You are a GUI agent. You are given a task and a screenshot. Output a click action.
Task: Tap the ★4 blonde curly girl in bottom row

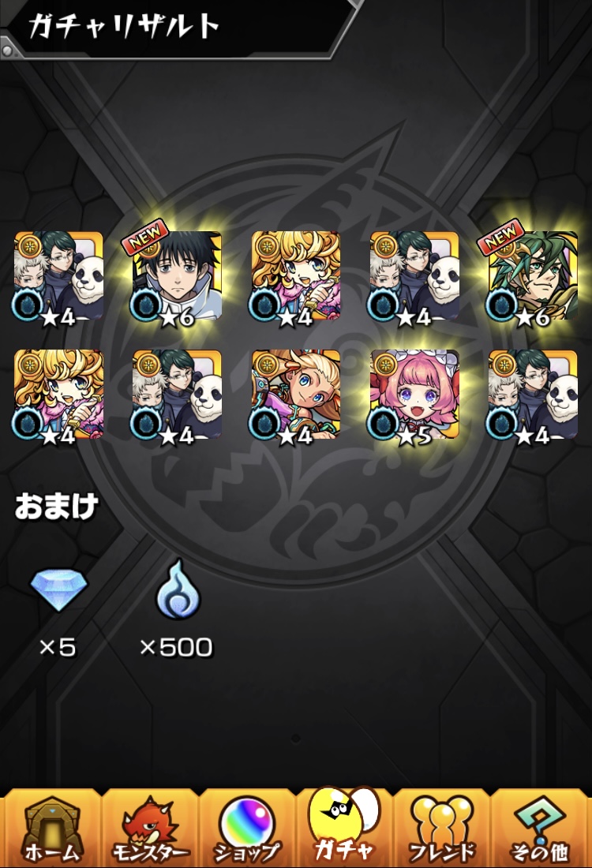(x=58, y=394)
